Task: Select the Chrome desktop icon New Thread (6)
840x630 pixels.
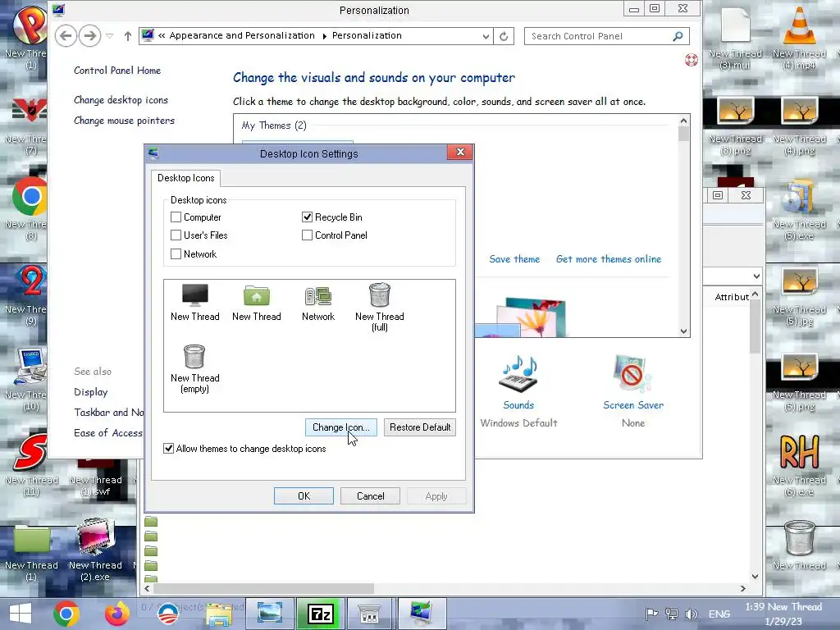Action: pyautogui.click(x=30, y=209)
